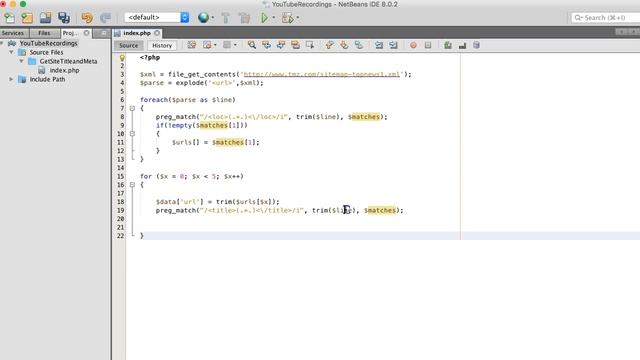Click Find Previous Occurrence icon
Viewport: 640px width, 360px height.
point(267,45)
